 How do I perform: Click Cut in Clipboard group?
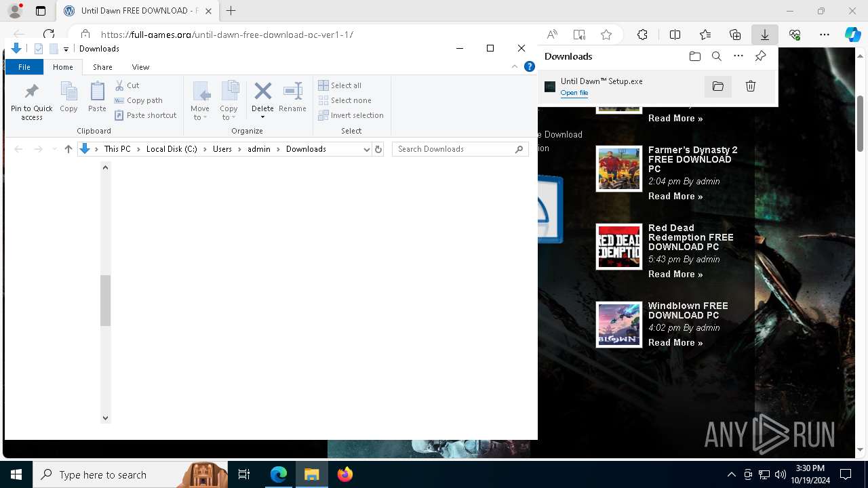pyautogui.click(x=127, y=85)
